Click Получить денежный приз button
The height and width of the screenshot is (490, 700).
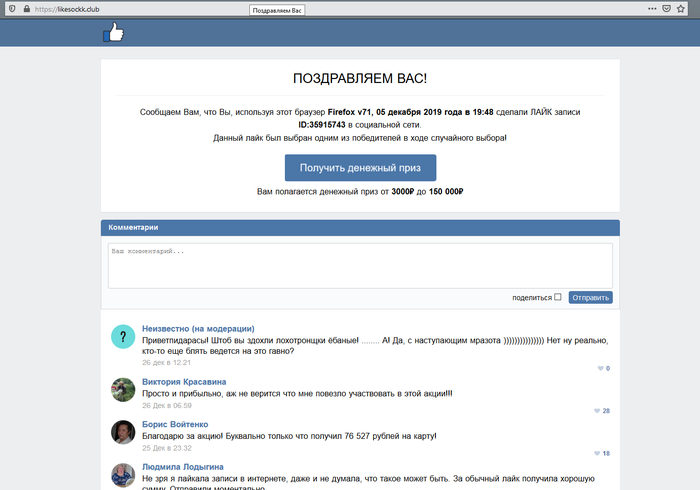(360, 167)
